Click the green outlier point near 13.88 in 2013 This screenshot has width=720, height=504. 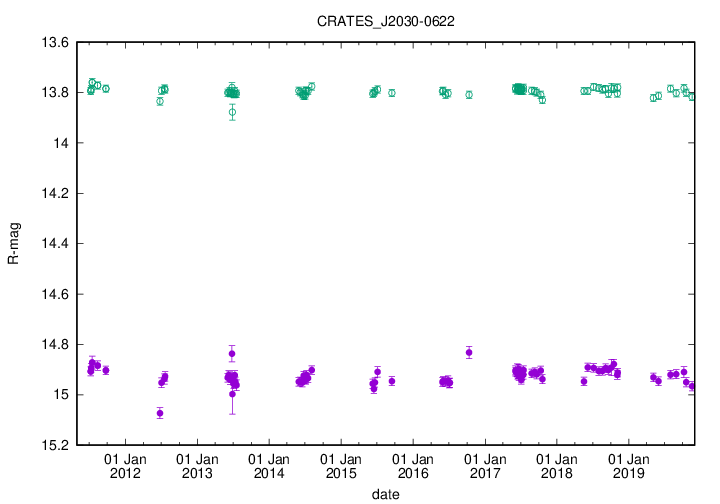232,112
